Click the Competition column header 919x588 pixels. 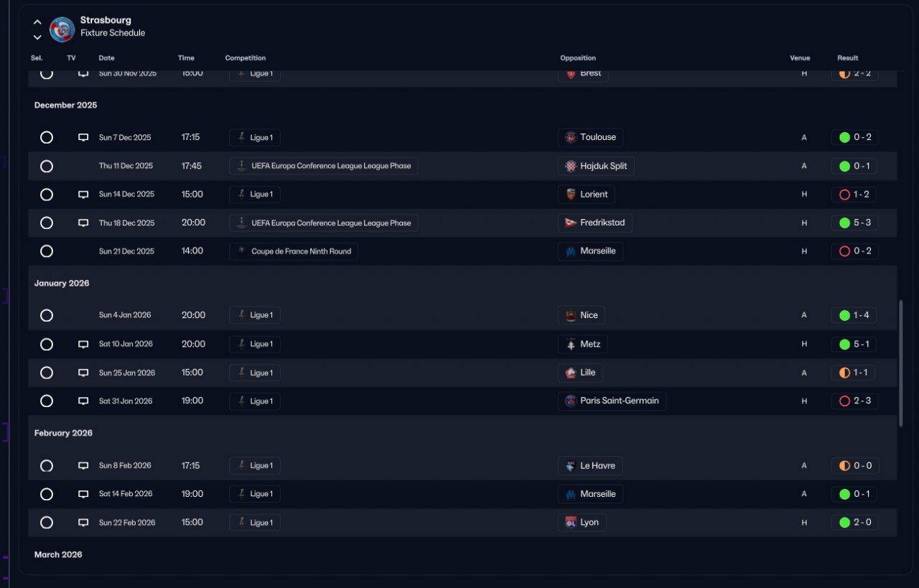pos(246,58)
